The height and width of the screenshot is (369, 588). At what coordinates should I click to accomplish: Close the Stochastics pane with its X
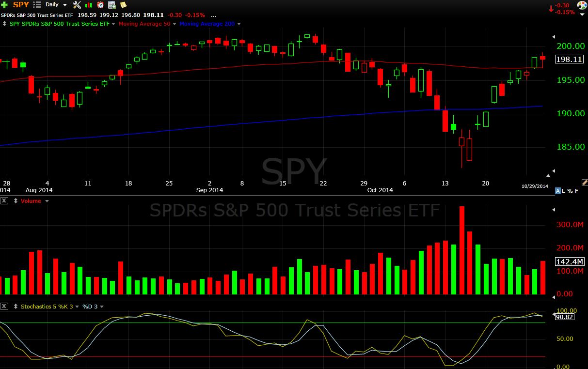pyautogui.click(x=4, y=307)
